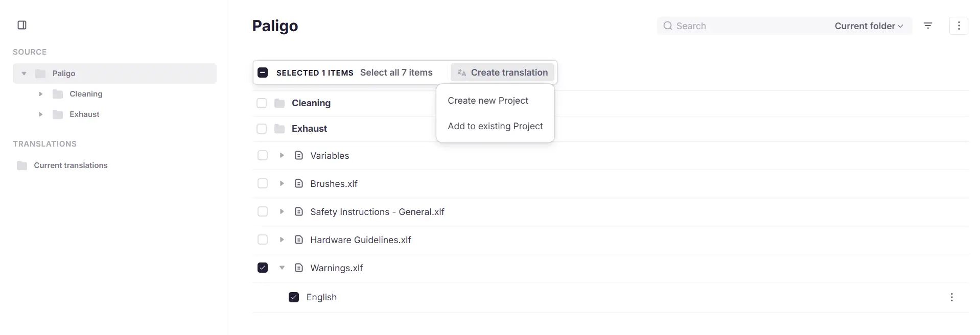The image size is (980, 335).
Task: Click the Cleaning folder icon in file list
Action: (x=279, y=103)
